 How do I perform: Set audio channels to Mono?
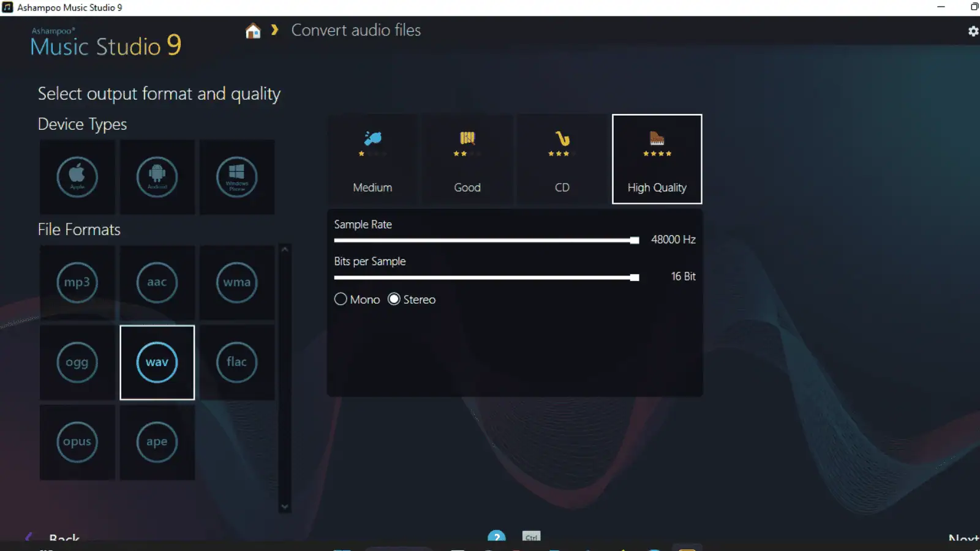coord(357,299)
